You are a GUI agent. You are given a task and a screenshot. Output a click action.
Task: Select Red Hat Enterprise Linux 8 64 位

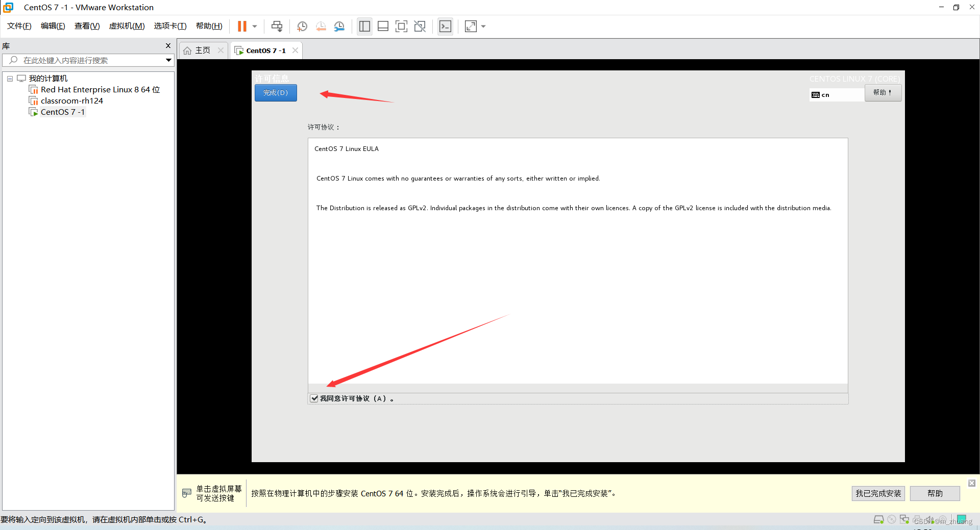(100, 89)
